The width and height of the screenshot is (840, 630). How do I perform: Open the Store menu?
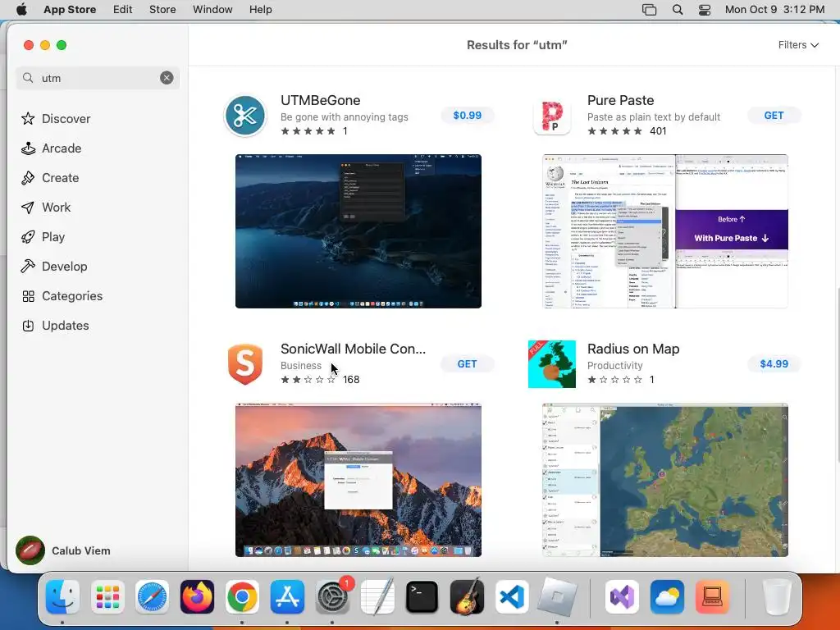[x=162, y=10]
